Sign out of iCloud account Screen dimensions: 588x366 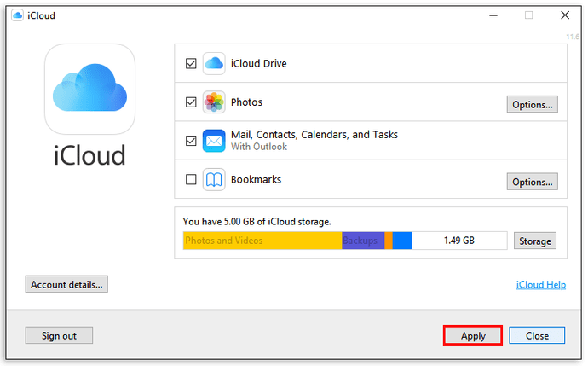click(59, 335)
